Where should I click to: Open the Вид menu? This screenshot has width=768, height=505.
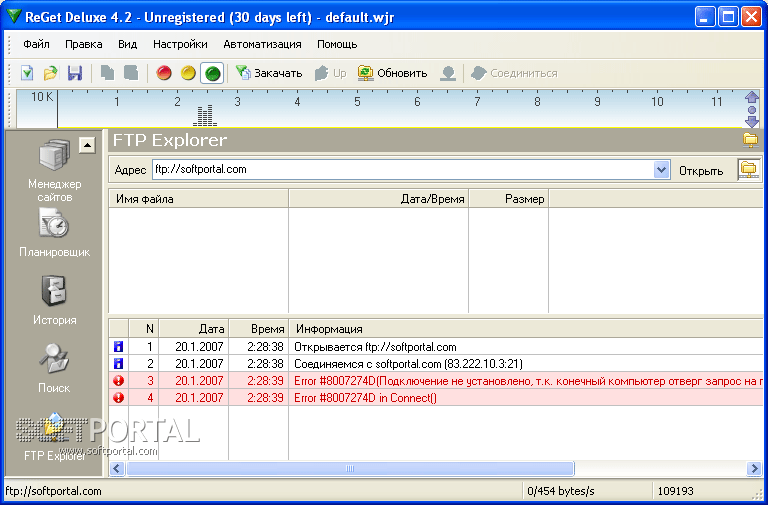point(127,44)
